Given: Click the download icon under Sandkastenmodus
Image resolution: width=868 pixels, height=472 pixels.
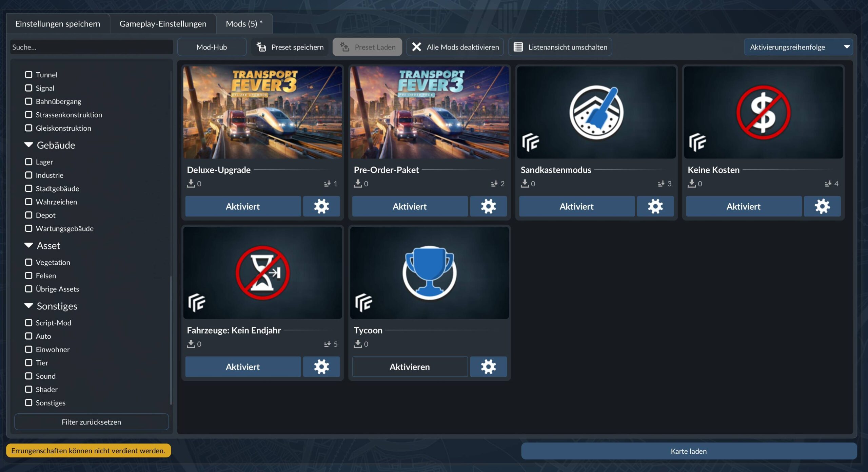Looking at the screenshot, I should 525,184.
